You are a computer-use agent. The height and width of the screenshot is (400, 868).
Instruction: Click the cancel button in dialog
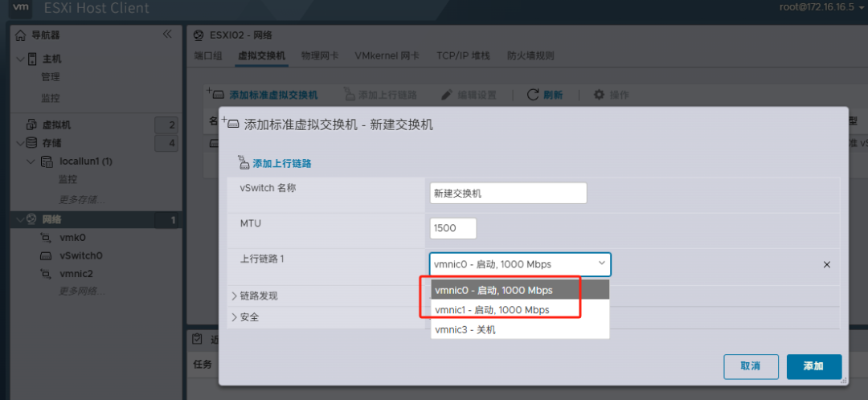(751, 365)
